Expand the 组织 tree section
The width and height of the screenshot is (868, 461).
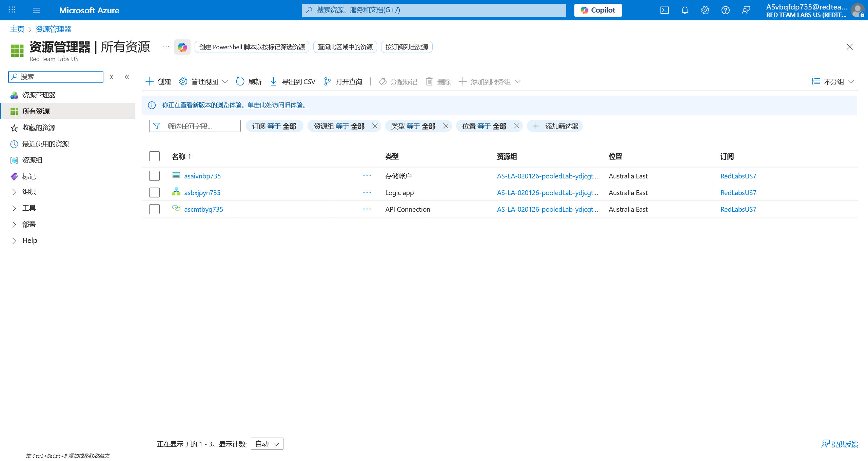(14, 192)
